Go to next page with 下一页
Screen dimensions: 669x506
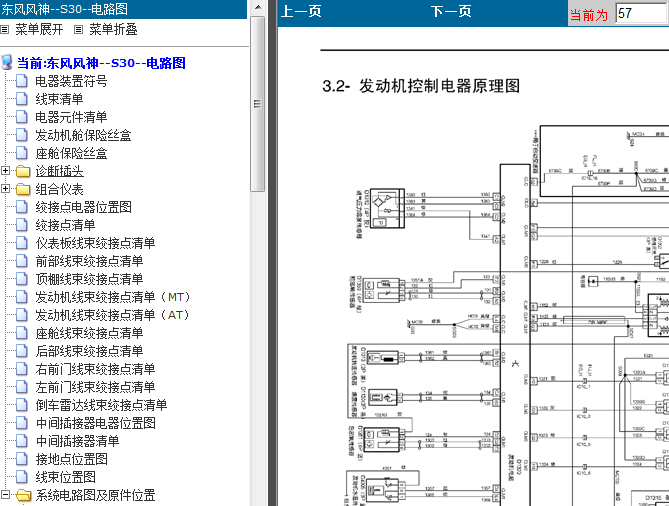coord(451,12)
